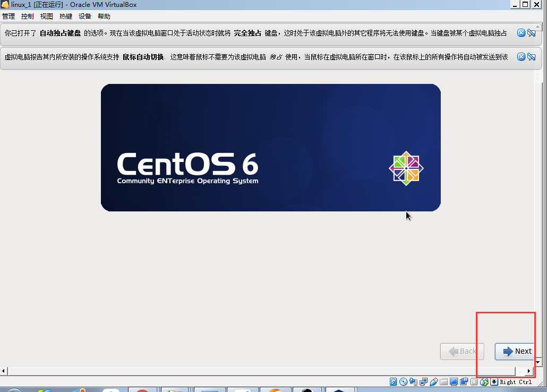Screen dimensions: 547x392
Task: Click the horizontal scrollbar thumb
Action: [262, 371]
